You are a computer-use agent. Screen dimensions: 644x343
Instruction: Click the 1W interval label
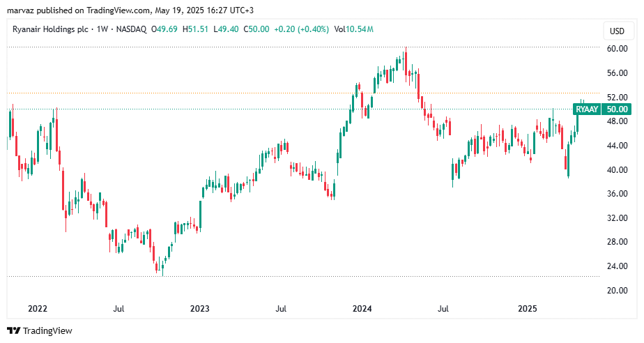[x=102, y=29]
